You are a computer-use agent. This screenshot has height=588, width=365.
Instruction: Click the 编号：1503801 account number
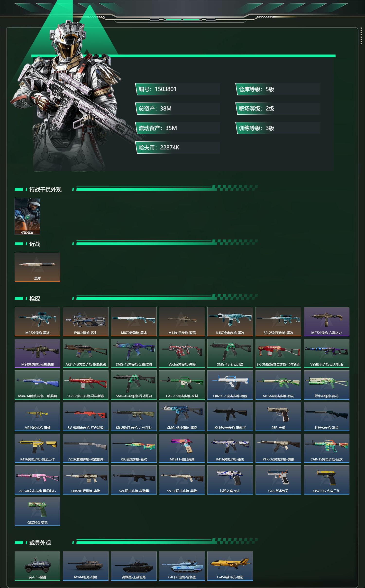178,89
